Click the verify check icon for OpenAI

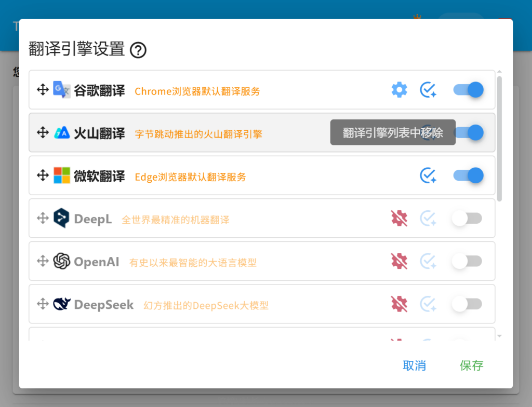[x=428, y=261]
